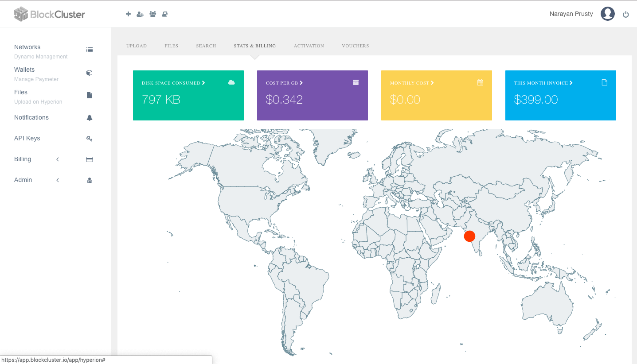Open API Keys in the sidebar
Screen dimensions: 637x364
point(27,138)
